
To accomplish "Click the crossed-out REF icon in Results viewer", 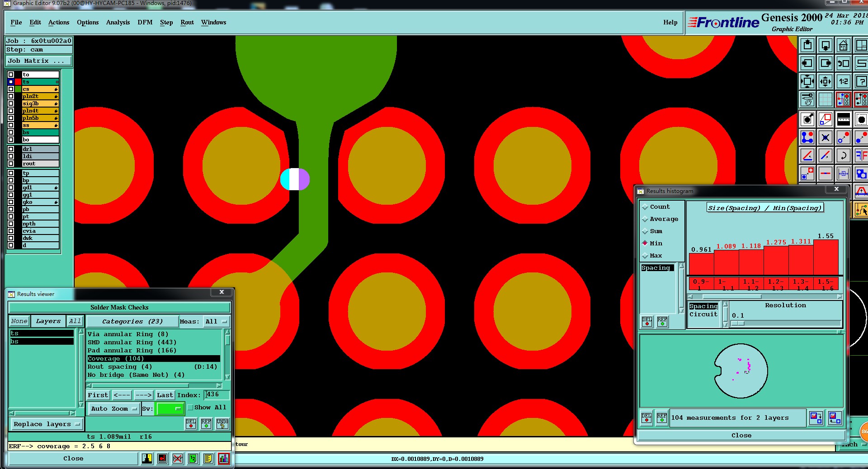I will [178, 459].
